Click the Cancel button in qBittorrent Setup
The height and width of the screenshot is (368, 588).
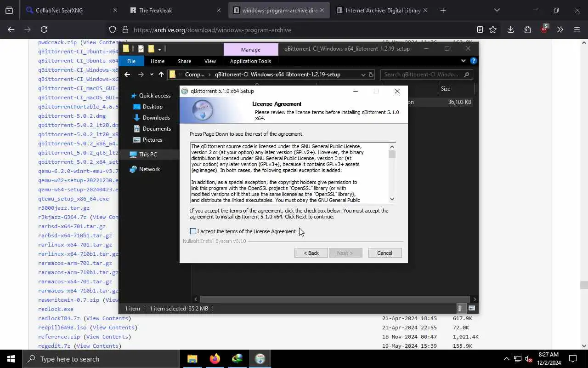tap(385, 253)
